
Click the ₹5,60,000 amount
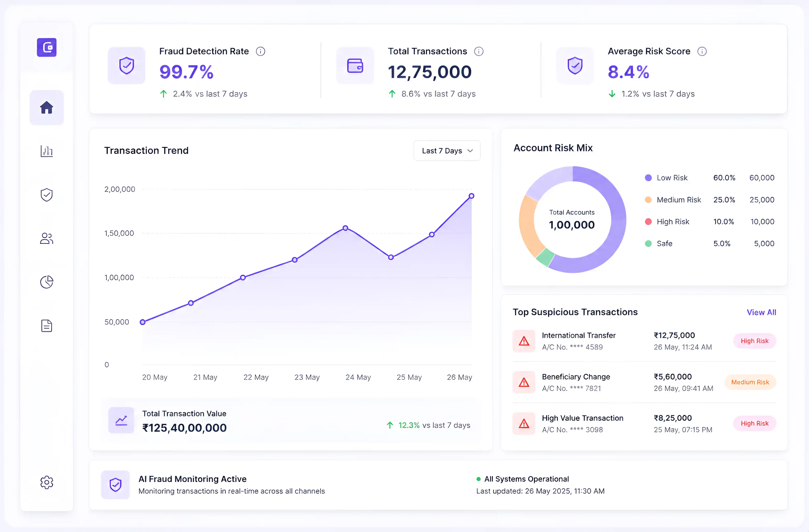(673, 377)
